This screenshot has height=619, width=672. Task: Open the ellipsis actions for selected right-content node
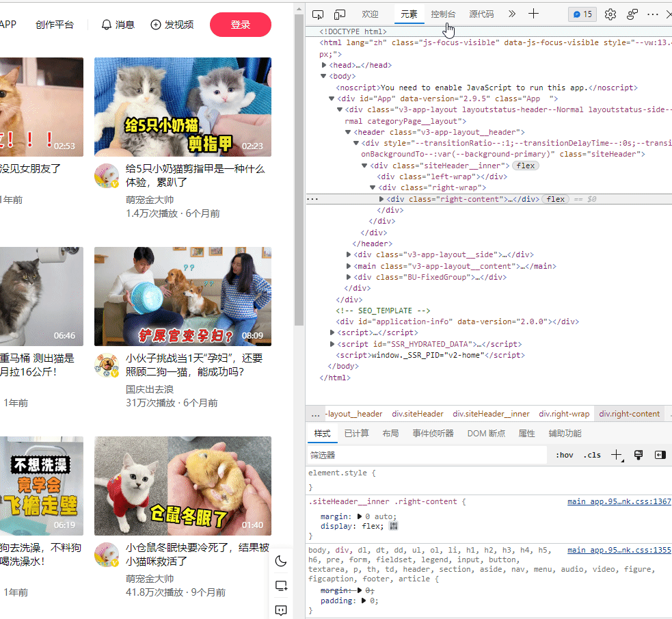coord(312,199)
